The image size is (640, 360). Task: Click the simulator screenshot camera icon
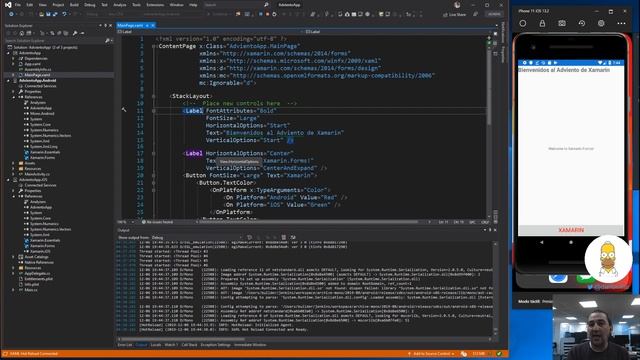pos(562,24)
